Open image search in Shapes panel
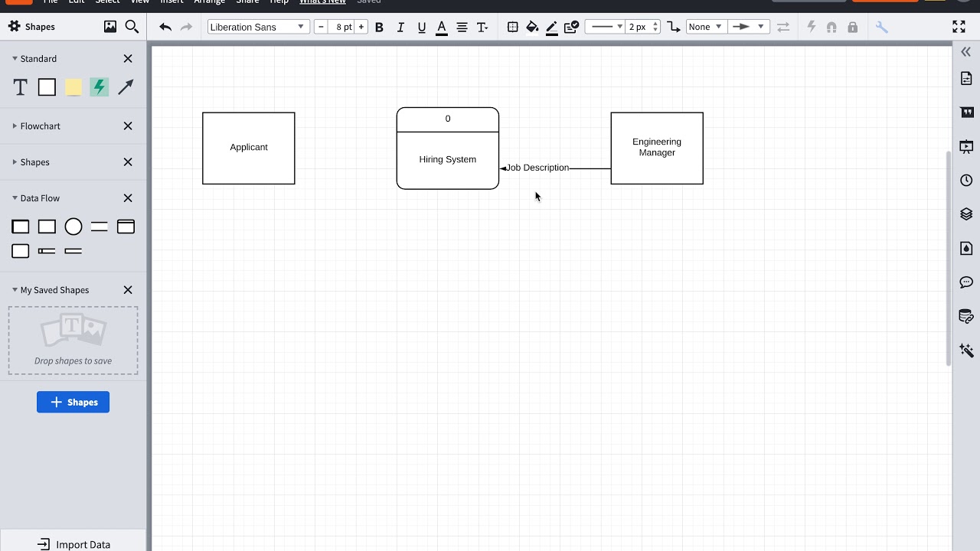 click(110, 27)
